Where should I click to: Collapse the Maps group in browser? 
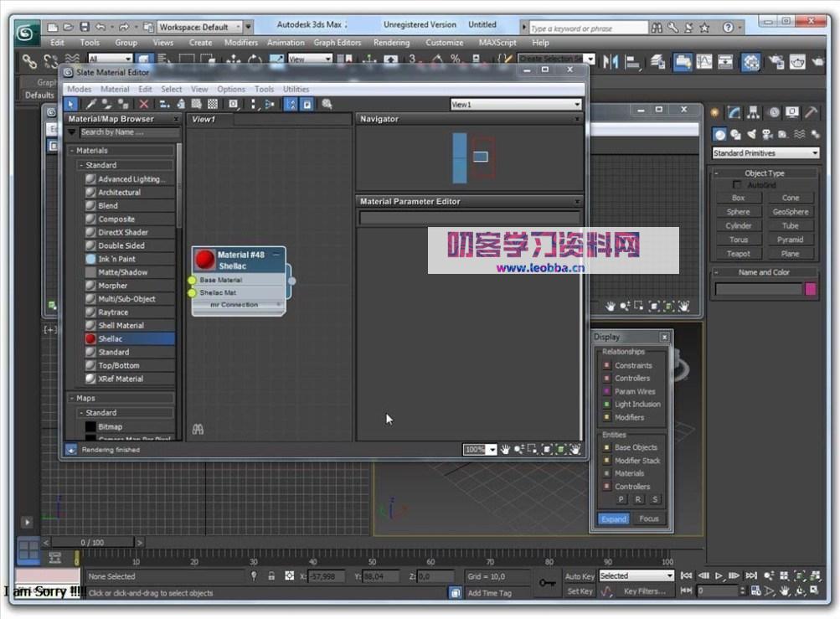click(x=72, y=398)
